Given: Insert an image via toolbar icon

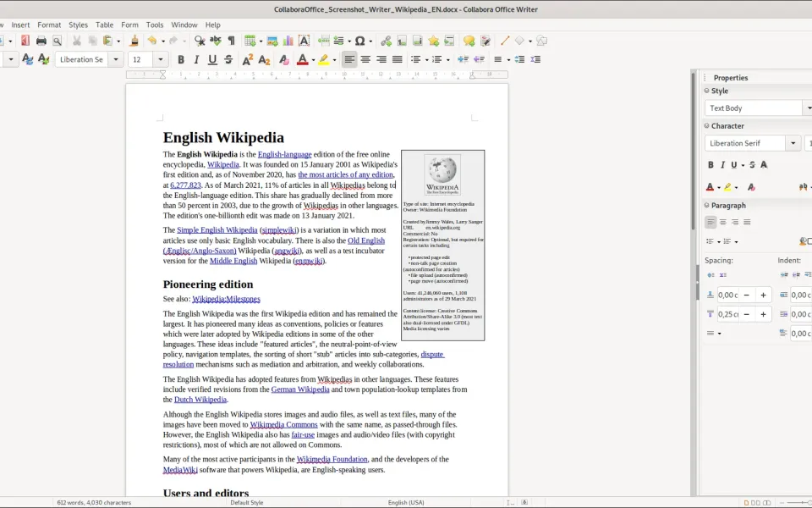Looking at the screenshot, I should coord(272,41).
